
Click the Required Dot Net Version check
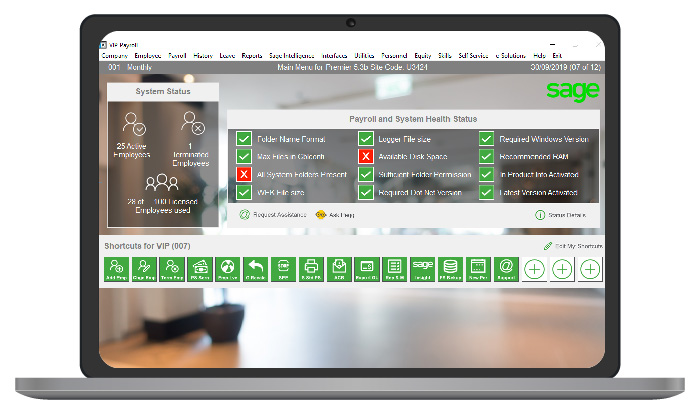click(366, 192)
